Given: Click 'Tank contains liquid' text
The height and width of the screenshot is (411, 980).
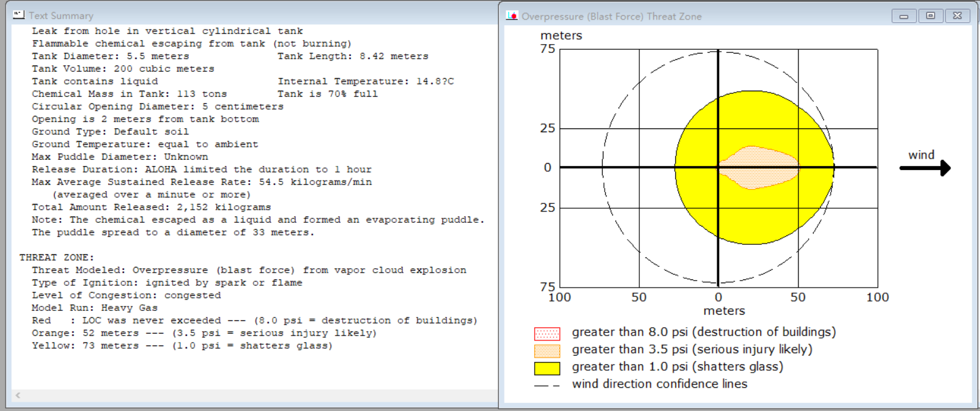Looking at the screenshot, I should click(x=94, y=81).
